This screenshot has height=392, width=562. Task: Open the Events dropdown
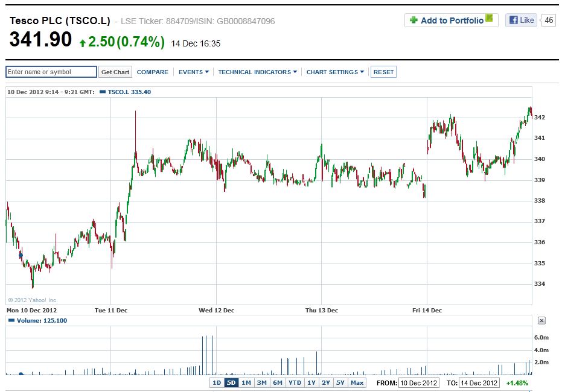point(194,72)
